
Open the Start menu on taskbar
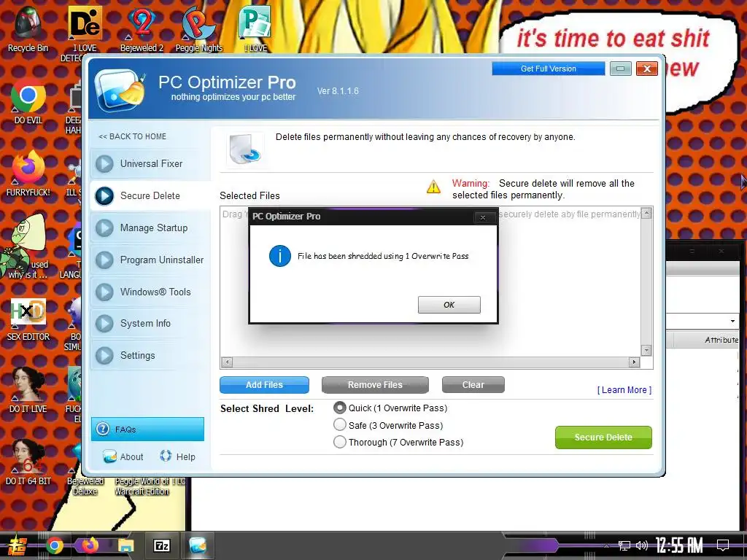(x=18, y=545)
